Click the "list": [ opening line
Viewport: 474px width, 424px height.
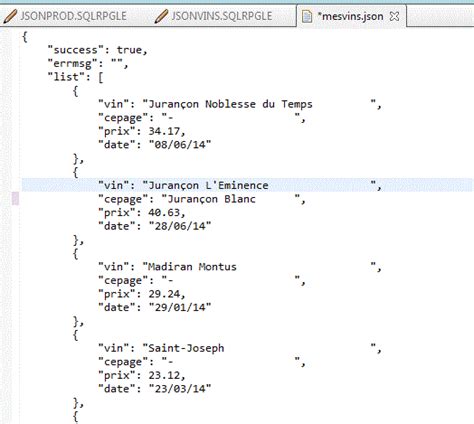(75, 77)
